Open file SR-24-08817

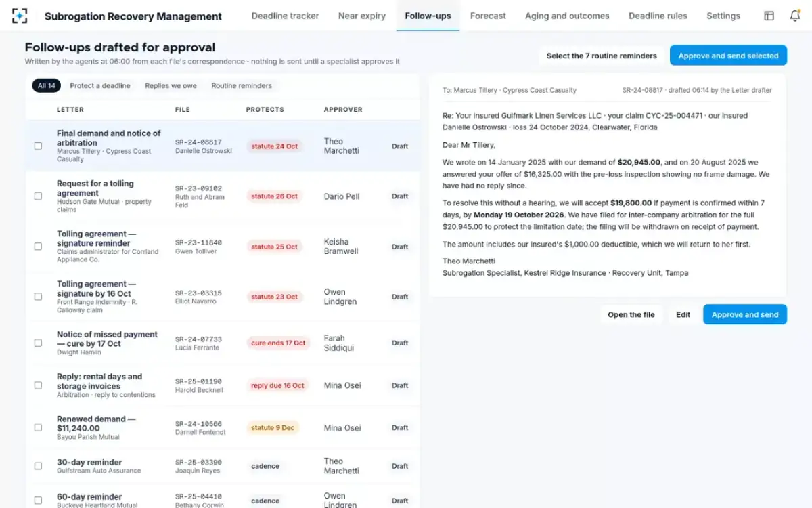click(x=198, y=142)
